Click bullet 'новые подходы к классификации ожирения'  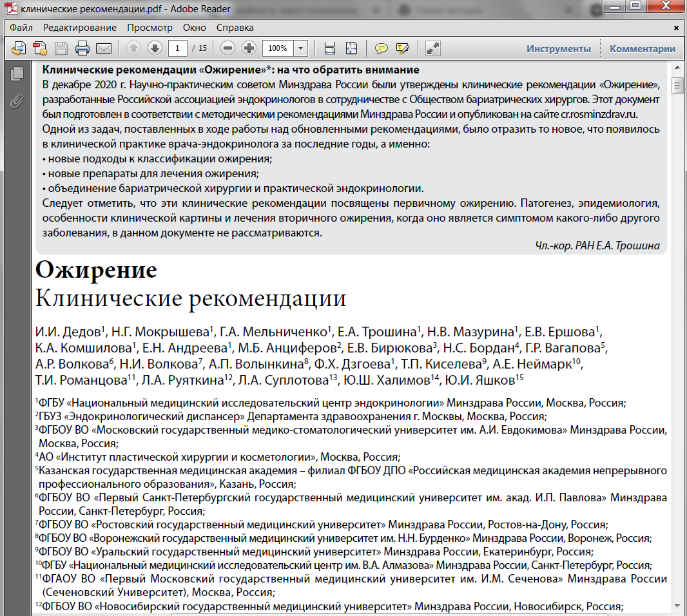pyautogui.click(x=160, y=159)
